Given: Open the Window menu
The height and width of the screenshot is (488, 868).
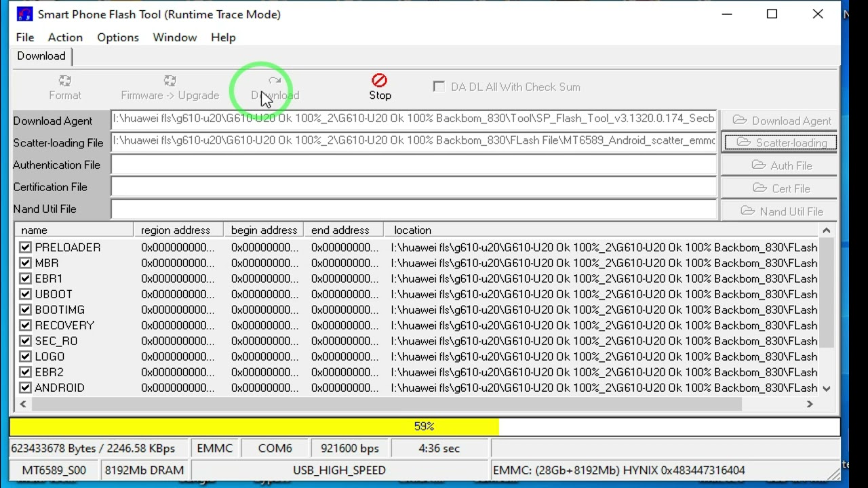Looking at the screenshot, I should (x=174, y=37).
